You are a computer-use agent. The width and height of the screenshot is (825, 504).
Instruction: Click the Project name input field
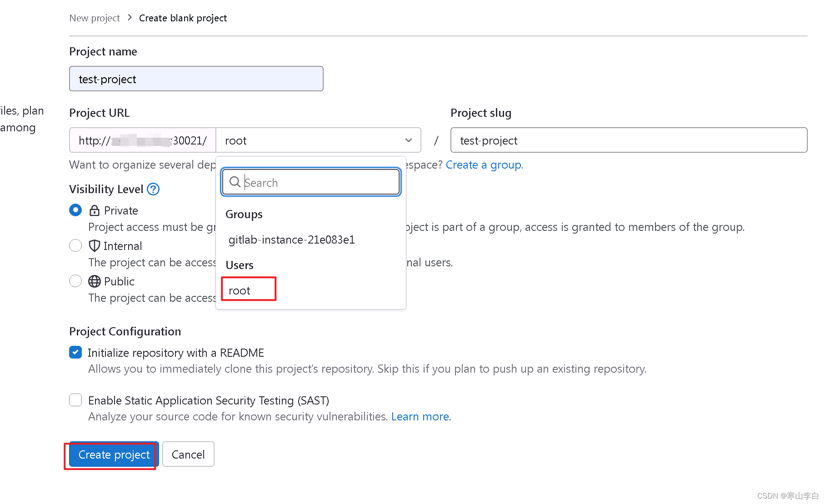(x=196, y=79)
